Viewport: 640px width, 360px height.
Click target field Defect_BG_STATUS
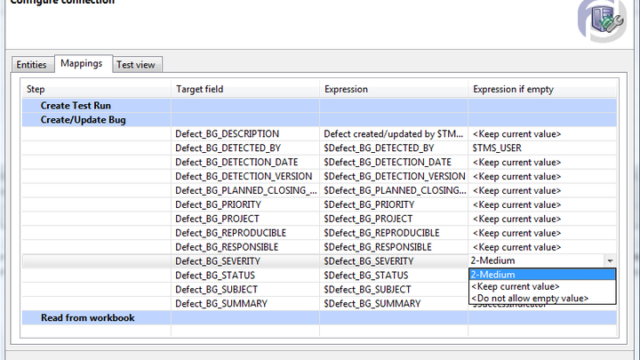[x=215, y=275]
